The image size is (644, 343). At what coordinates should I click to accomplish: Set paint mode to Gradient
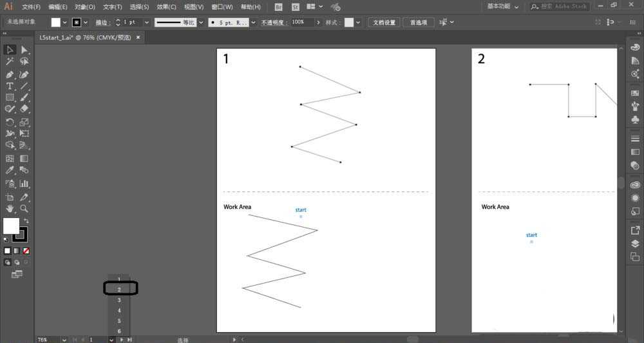tap(17, 250)
